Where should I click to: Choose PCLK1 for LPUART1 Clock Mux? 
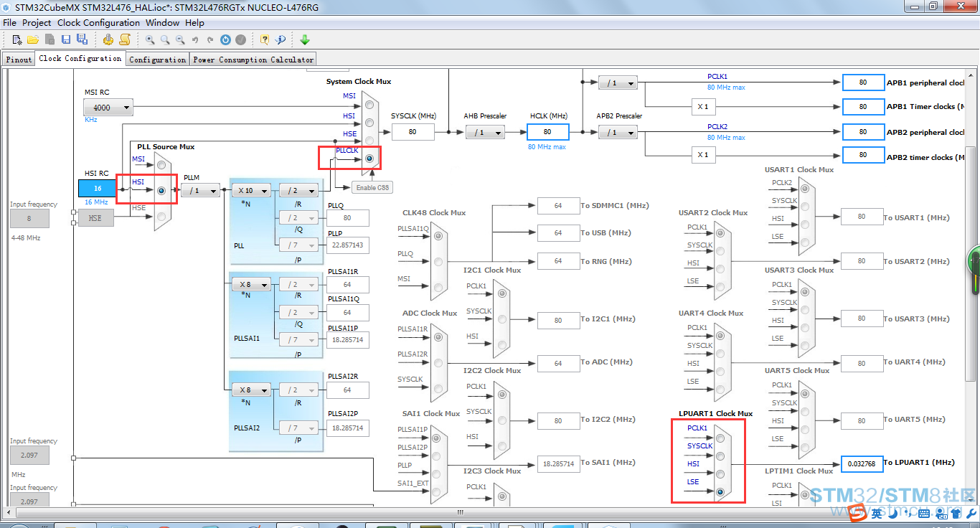pyautogui.click(x=720, y=438)
